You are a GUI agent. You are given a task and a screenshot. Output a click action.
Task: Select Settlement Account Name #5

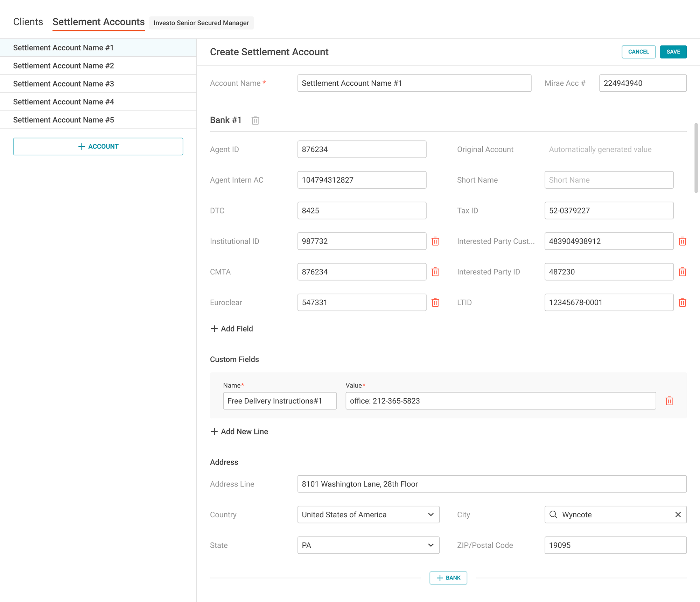(98, 120)
